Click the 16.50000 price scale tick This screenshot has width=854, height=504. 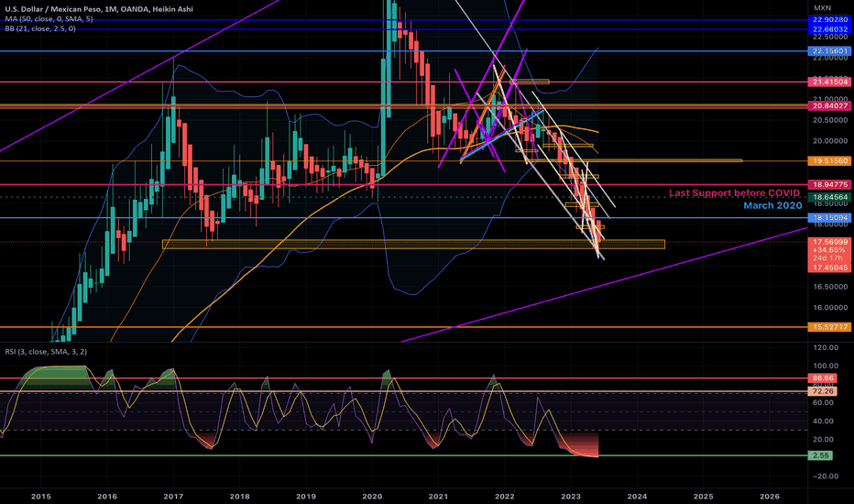click(x=830, y=287)
